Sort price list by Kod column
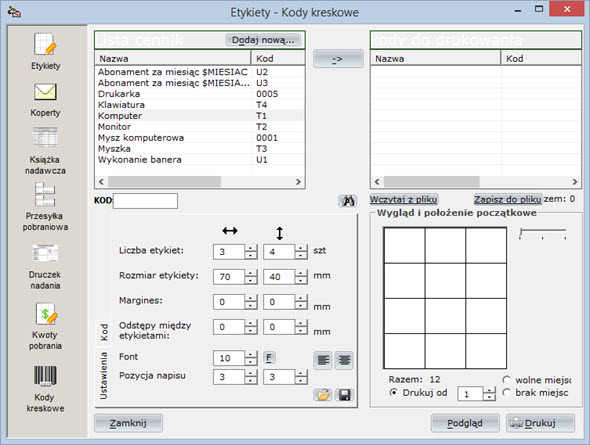Screen dimensions: 590x445 click(278, 58)
